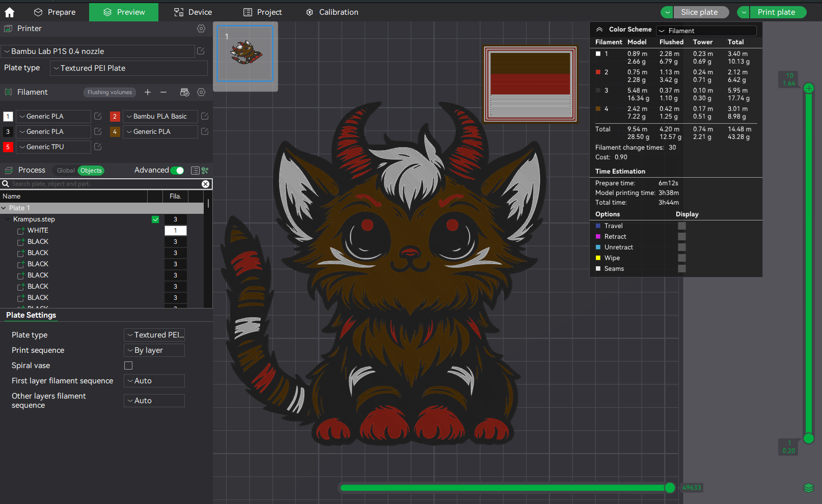The width and height of the screenshot is (822, 504).
Task: Collapse the Plate 1 tree node
Action: (x=4, y=208)
